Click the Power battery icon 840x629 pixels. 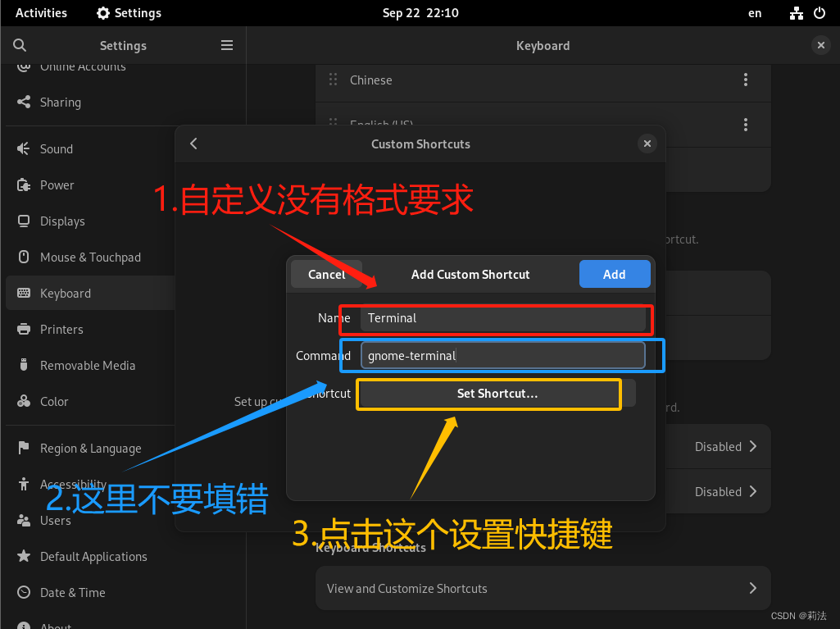pos(24,185)
